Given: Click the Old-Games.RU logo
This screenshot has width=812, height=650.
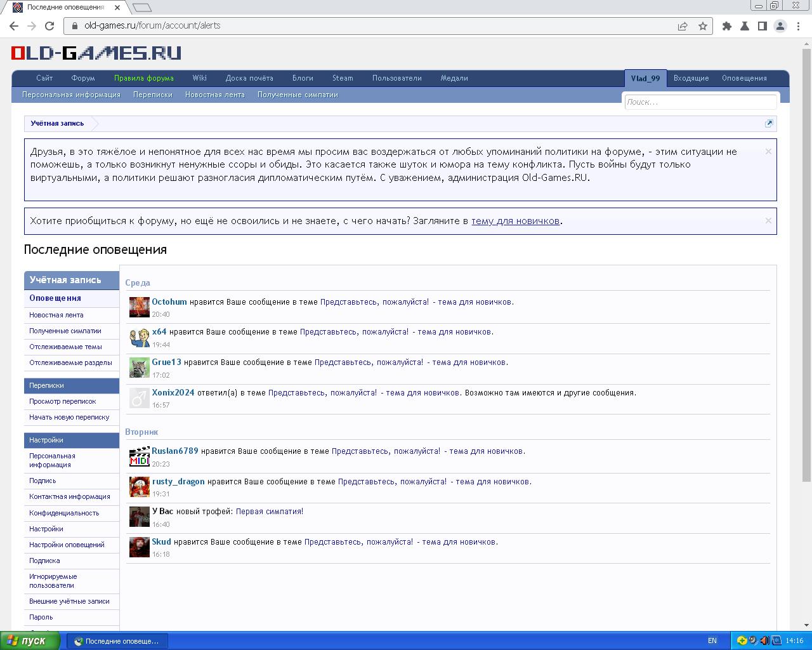Looking at the screenshot, I should click(96, 53).
